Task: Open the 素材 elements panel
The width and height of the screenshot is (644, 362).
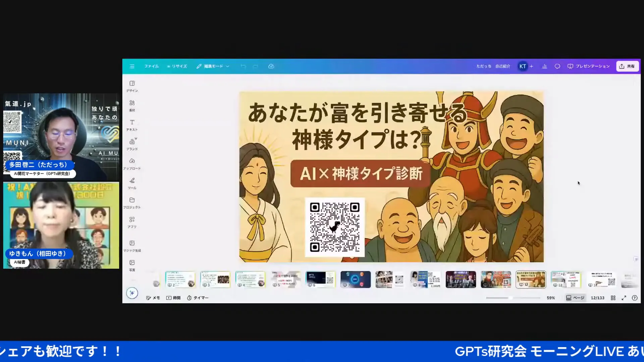Action: click(x=132, y=106)
